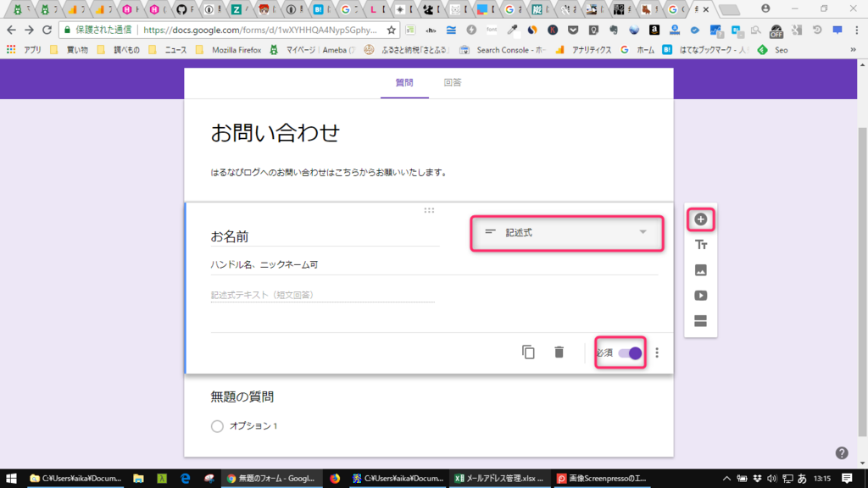This screenshot has width=868, height=488.
Task: Edit the ハンドル名、ニックネーム可 description field
Action: click(x=434, y=265)
